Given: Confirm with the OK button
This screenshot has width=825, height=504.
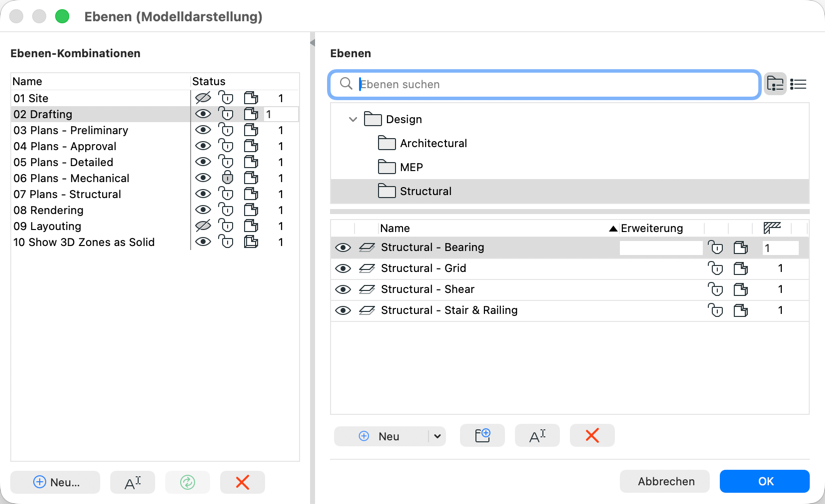Looking at the screenshot, I should click(764, 481).
